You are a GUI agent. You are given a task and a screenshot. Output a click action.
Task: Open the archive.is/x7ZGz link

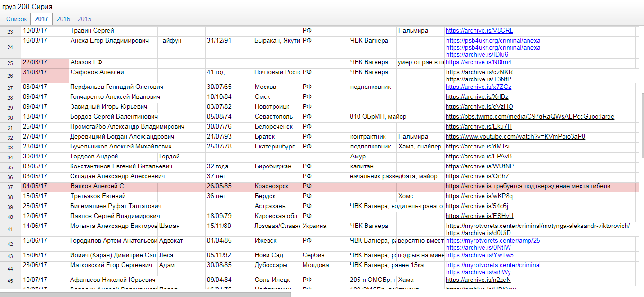[x=478, y=87]
